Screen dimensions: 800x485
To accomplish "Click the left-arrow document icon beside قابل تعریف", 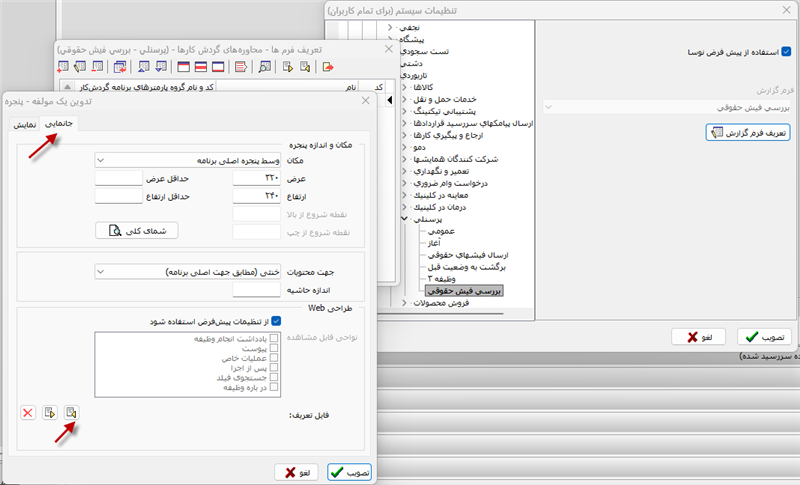I will 72,413.
